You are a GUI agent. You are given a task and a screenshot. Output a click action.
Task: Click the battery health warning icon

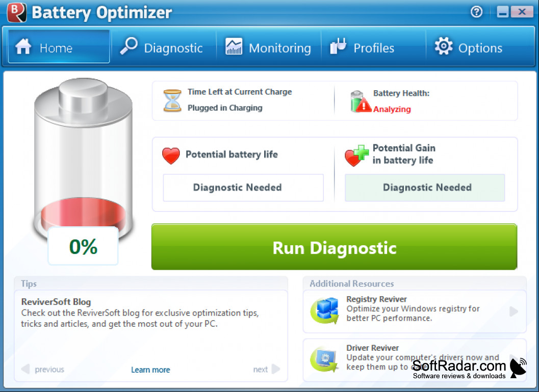pyautogui.click(x=360, y=101)
